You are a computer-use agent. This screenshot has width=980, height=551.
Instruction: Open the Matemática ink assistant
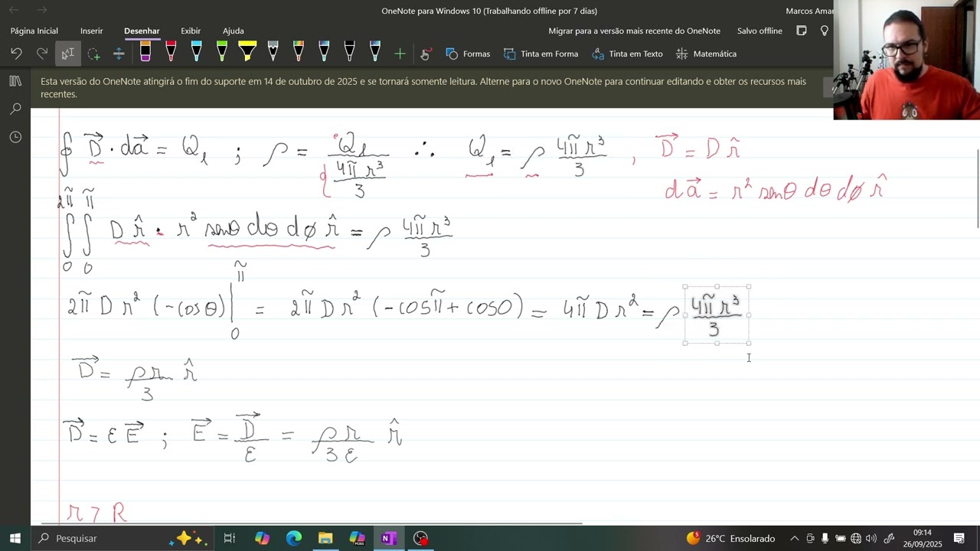706,54
